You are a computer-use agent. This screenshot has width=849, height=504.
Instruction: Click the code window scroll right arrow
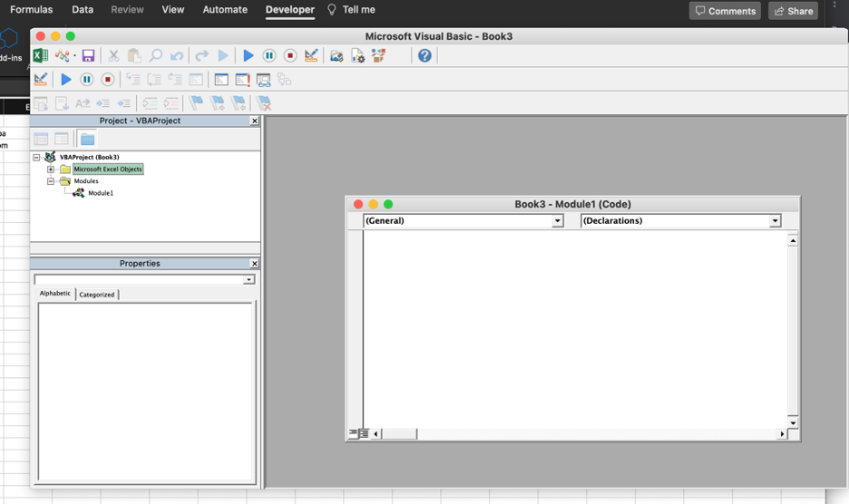[782, 433]
